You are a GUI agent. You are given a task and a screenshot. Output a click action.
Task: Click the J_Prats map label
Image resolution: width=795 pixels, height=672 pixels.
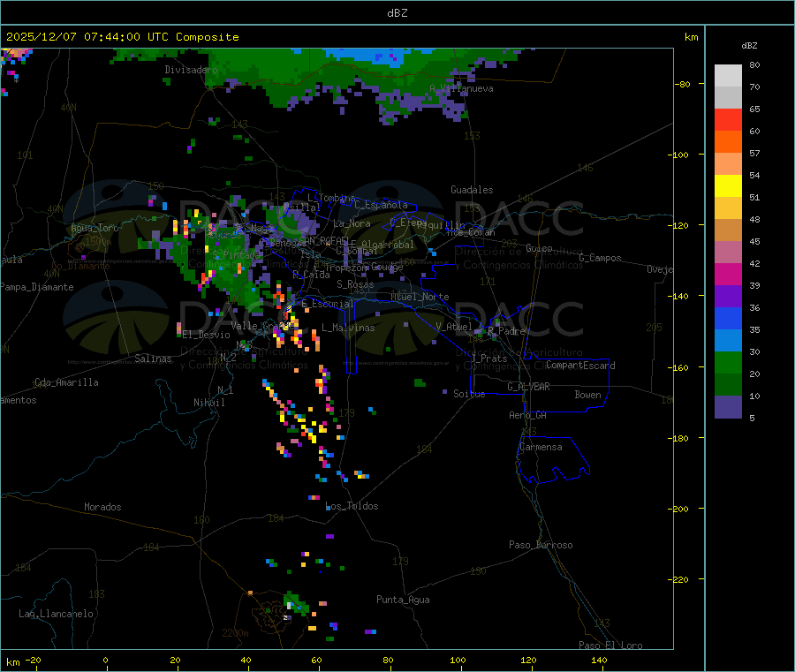(x=488, y=359)
